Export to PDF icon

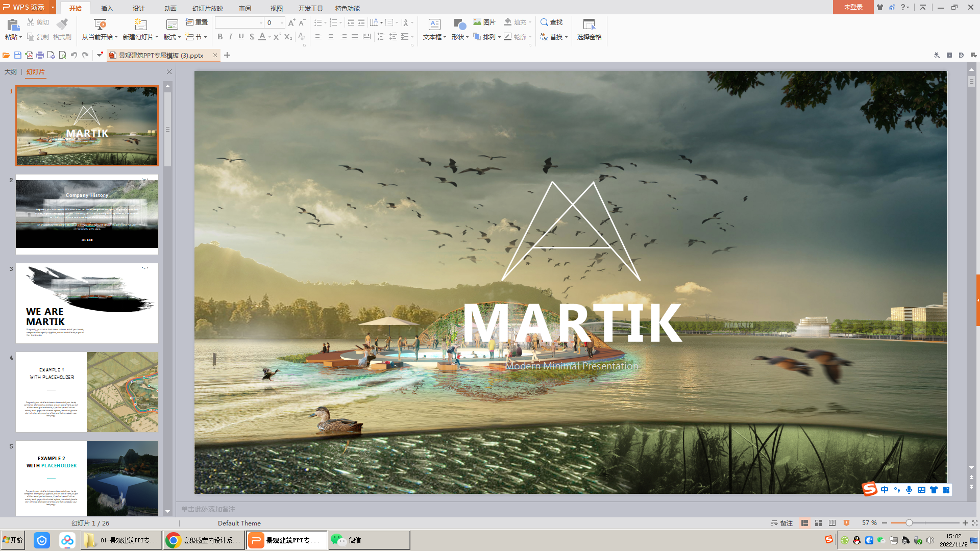pyautogui.click(x=29, y=55)
